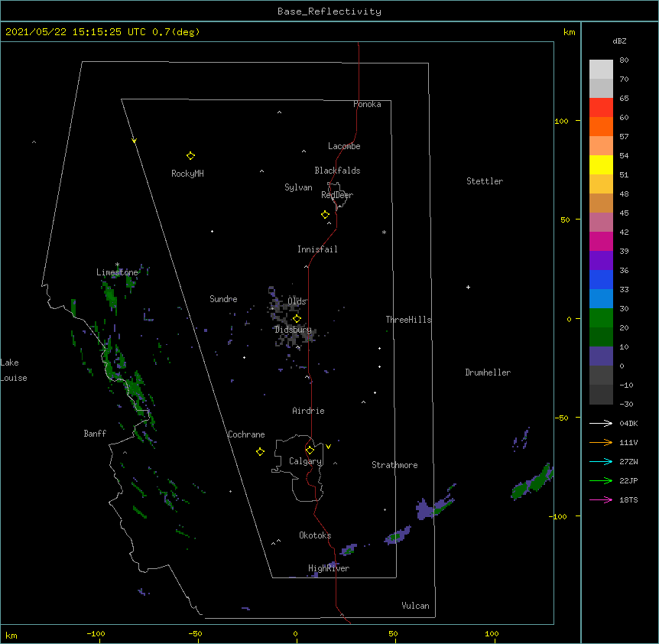Click the white arrow icon for 04DK

601,423
